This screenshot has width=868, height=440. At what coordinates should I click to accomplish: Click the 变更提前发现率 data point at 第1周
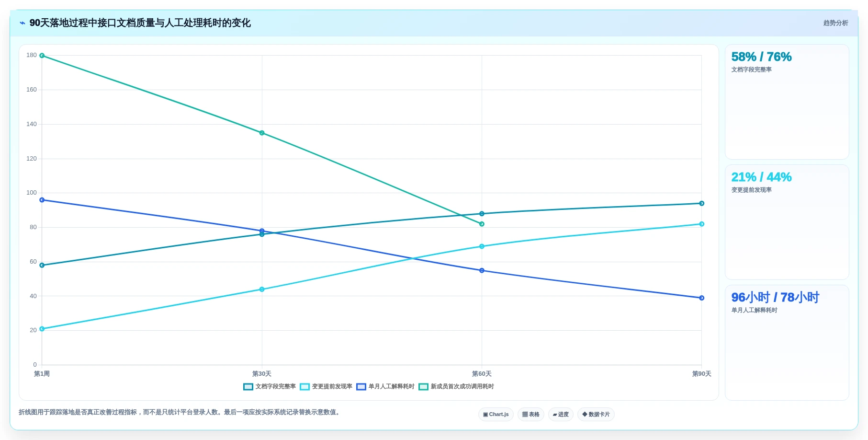click(x=42, y=329)
